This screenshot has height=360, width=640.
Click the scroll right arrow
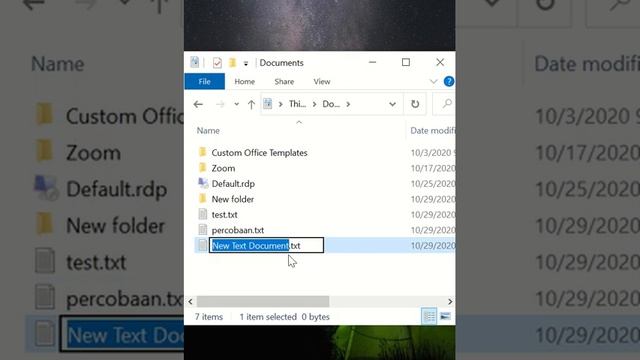coord(450,302)
